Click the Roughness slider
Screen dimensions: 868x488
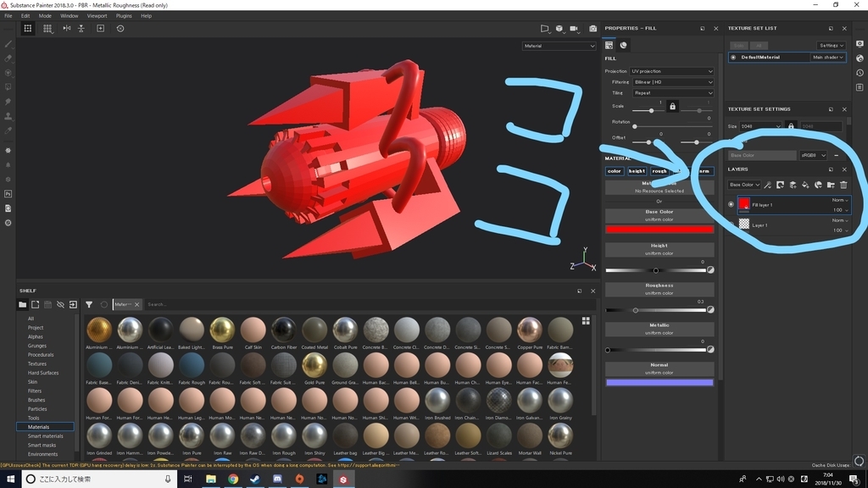[656, 310]
